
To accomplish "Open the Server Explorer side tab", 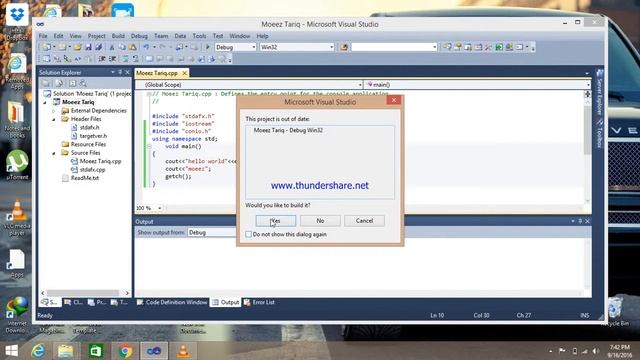I will 599,93.
